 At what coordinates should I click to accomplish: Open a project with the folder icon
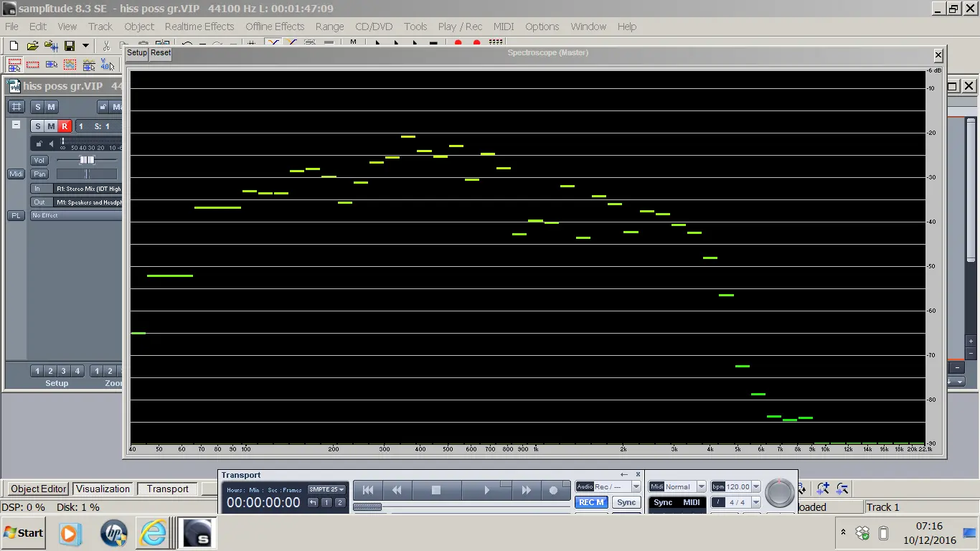click(x=32, y=46)
